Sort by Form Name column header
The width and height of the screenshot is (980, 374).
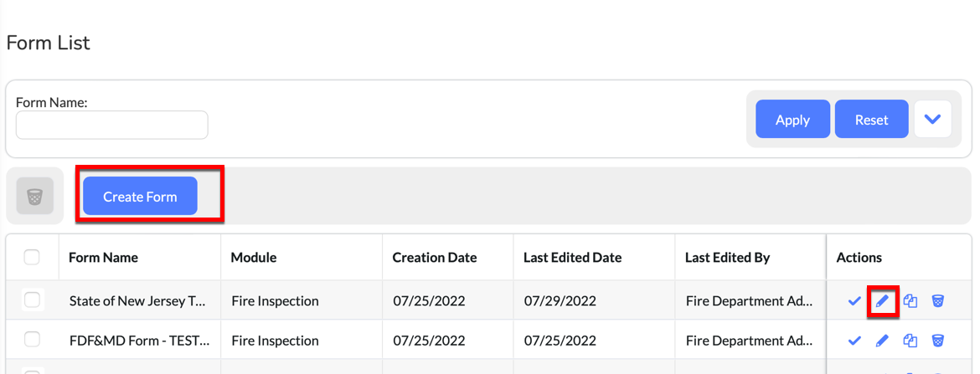point(103,257)
